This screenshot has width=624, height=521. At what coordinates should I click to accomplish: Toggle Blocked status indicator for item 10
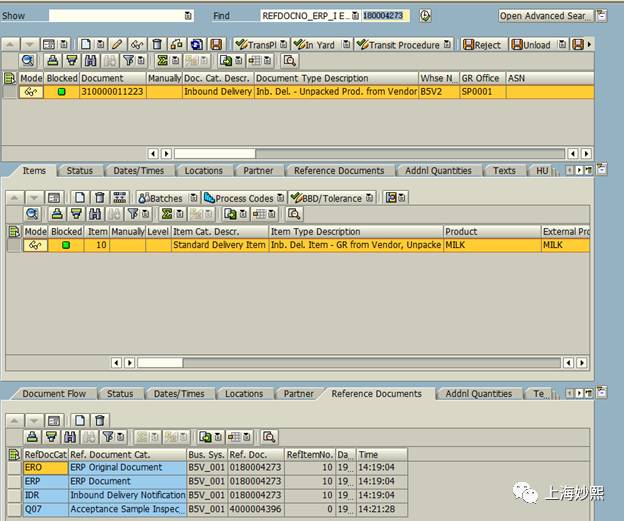click(66, 245)
